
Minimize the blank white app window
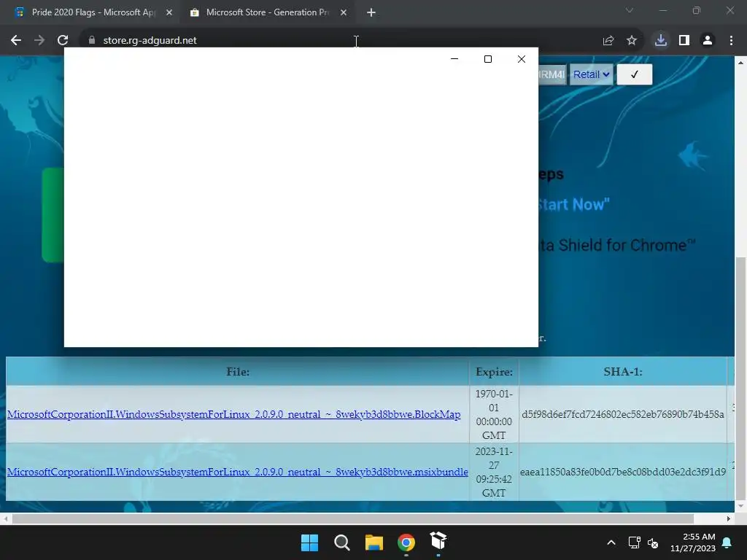coord(454,59)
